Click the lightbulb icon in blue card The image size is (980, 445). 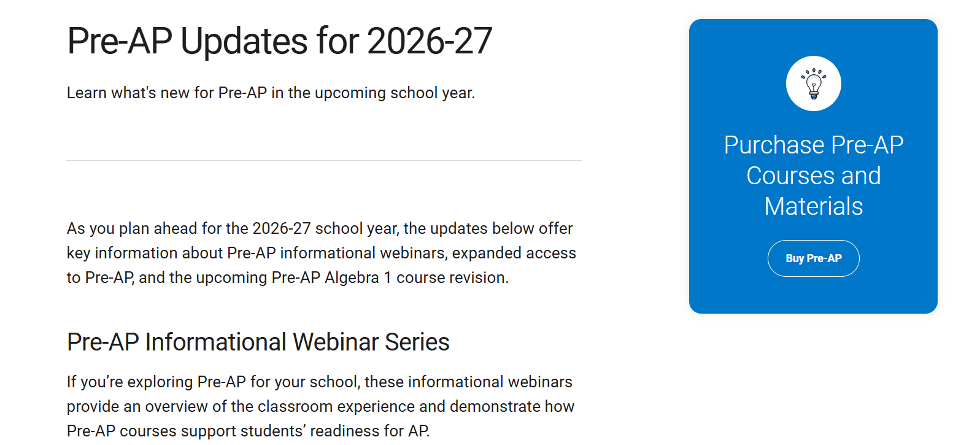click(x=813, y=83)
